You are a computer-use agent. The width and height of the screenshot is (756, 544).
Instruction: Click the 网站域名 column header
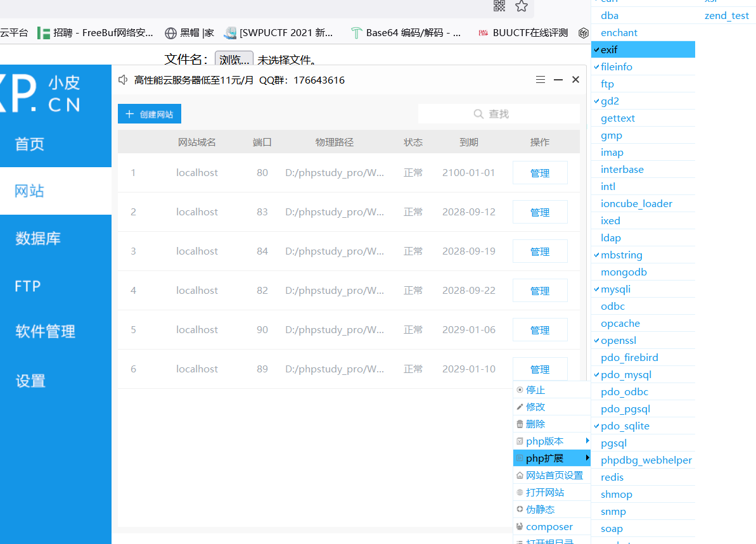coord(196,142)
